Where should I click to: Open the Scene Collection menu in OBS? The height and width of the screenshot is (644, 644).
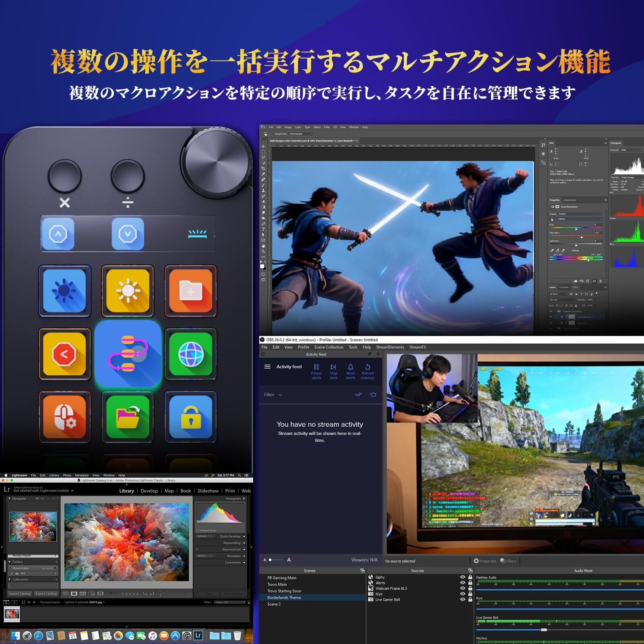[x=329, y=347]
